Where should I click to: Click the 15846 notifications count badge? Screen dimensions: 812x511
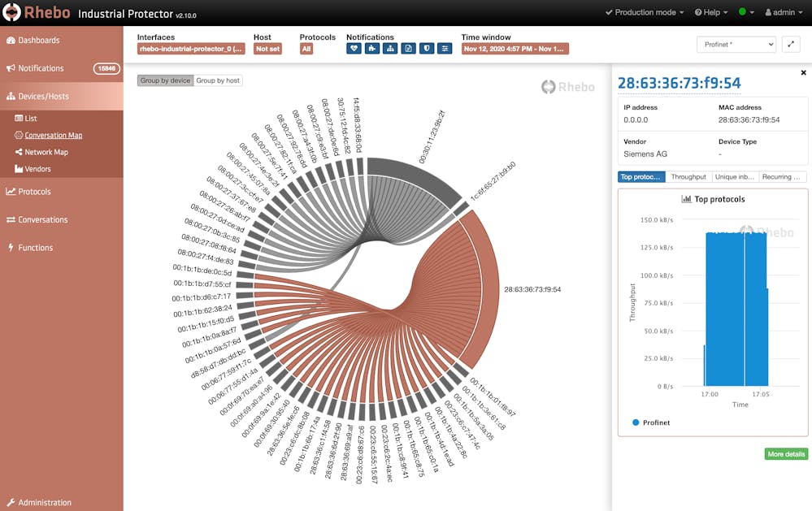tap(106, 68)
